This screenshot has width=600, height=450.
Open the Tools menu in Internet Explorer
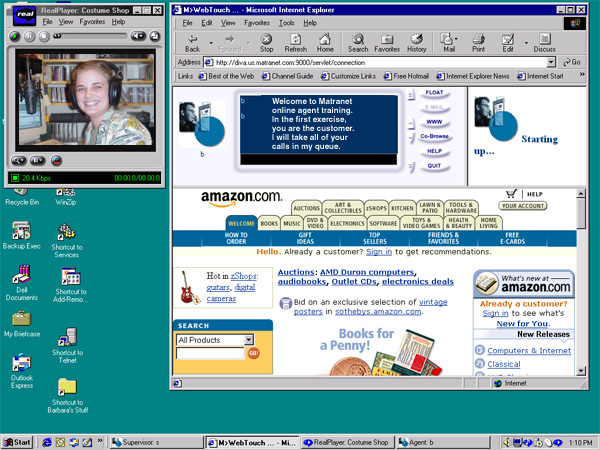click(x=286, y=23)
